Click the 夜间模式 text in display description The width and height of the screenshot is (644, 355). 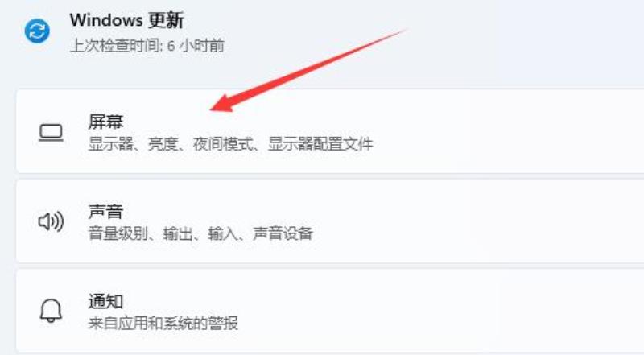click(x=223, y=144)
